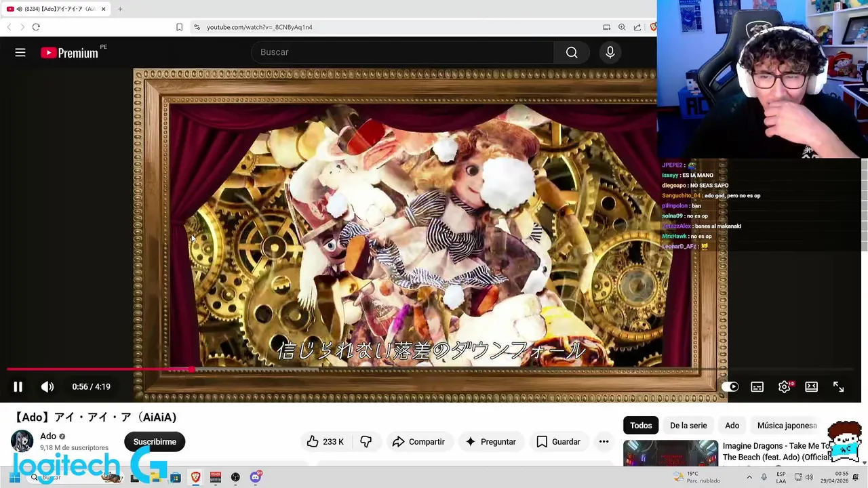Click the video title text
Image resolution: width=868 pixels, height=488 pixels.
click(x=94, y=418)
